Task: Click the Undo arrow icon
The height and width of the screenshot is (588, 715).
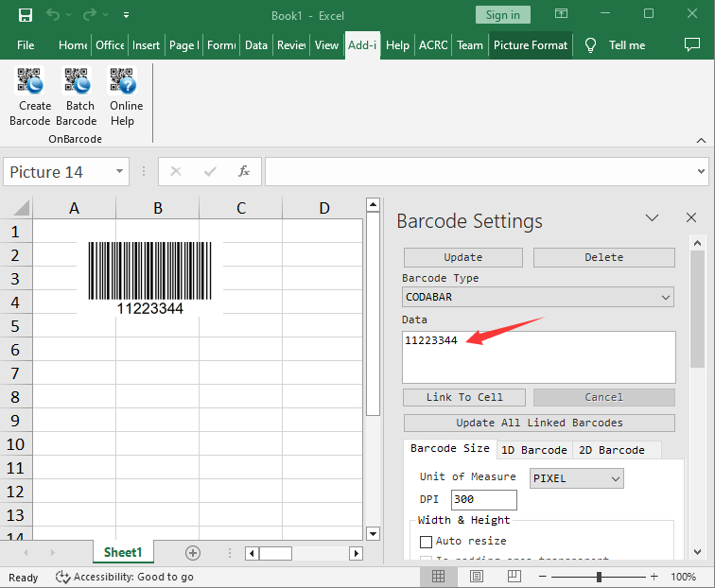Action: (x=53, y=15)
